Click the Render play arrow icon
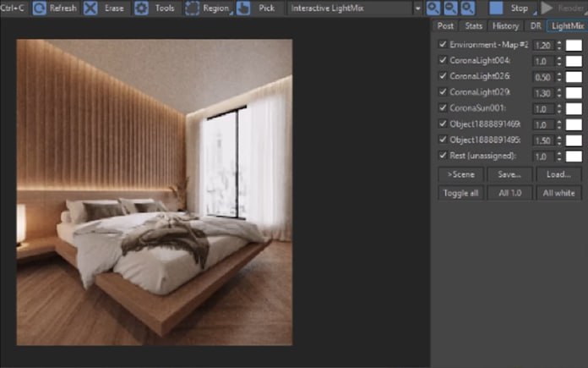588x368 pixels. [547, 8]
